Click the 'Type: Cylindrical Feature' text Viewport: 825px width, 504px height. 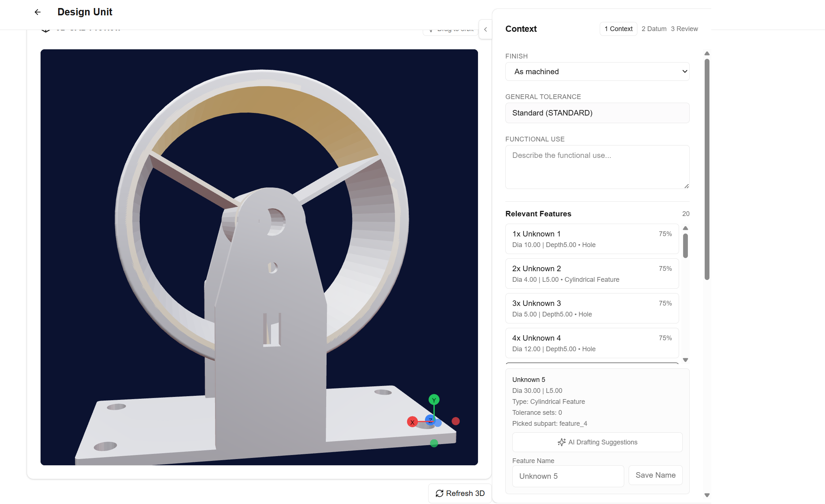pyautogui.click(x=549, y=402)
